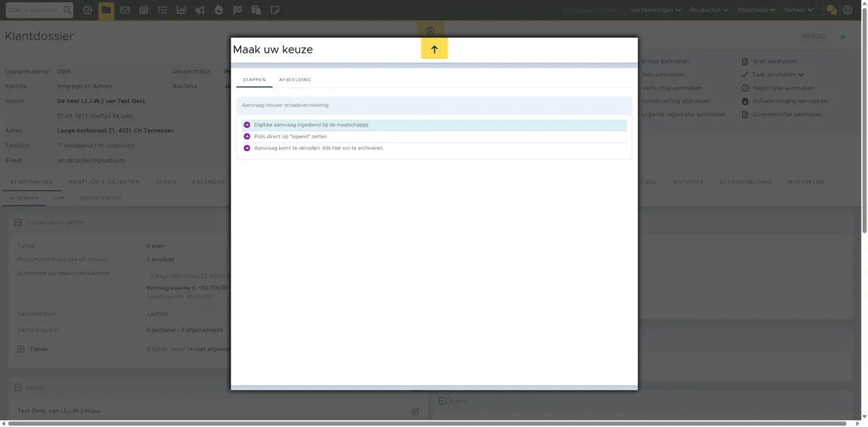The width and height of the screenshot is (868, 427).
Task: Open the bar chart reports icon
Action: pos(181,10)
